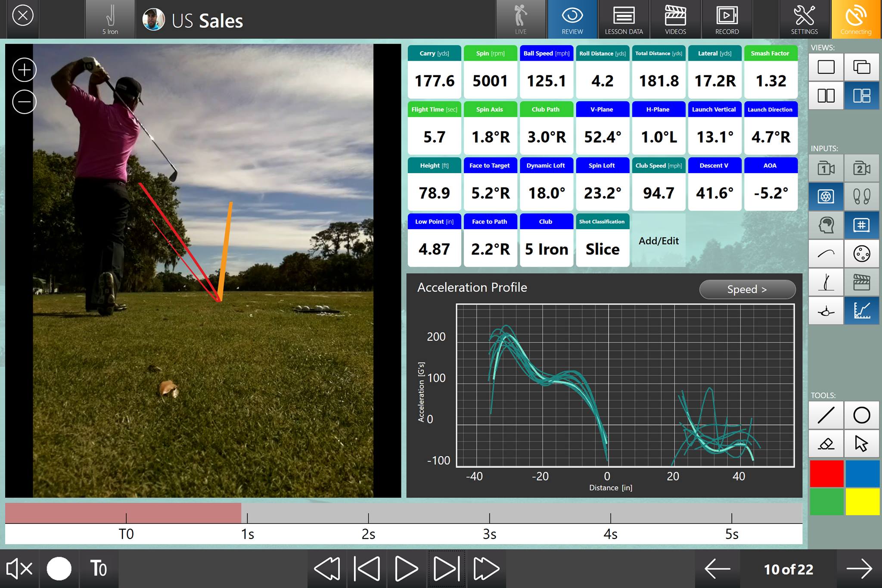This screenshot has height=588, width=882.
Task: Choose the yellow drawing color
Action: [862, 502]
